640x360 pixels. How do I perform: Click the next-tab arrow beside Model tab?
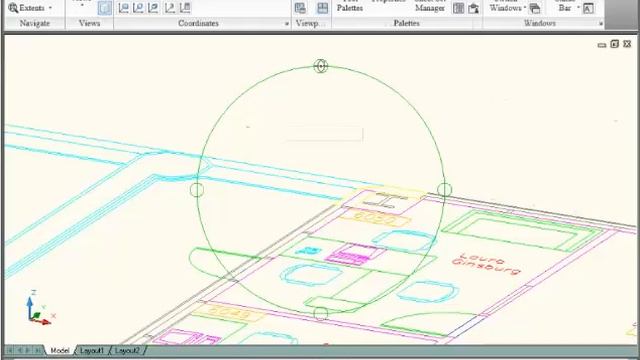pyautogui.click(x=28, y=350)
